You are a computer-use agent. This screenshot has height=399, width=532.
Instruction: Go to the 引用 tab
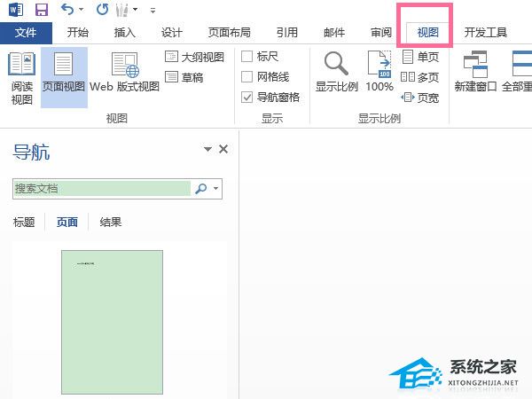coord(287,33)
